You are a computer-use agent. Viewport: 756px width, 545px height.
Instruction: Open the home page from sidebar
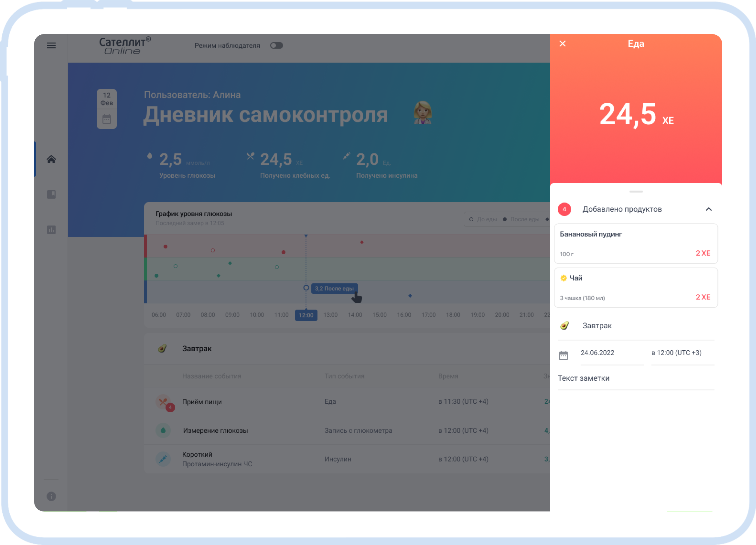(51, 159)
